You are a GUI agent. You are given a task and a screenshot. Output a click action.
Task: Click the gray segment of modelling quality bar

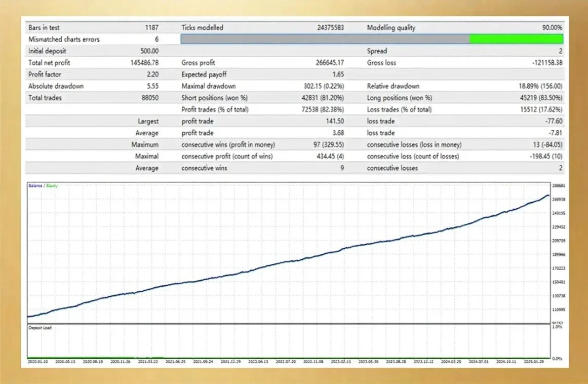point(325,40)
